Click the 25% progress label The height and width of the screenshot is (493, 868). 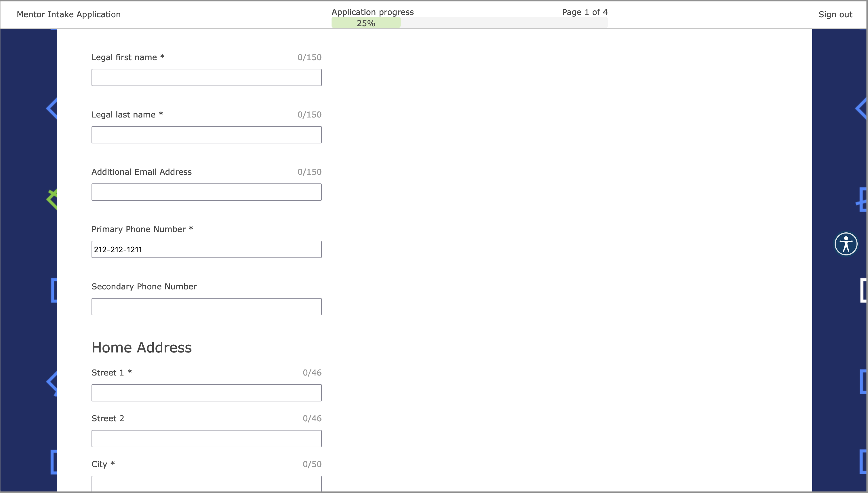(x=366, y=23)
